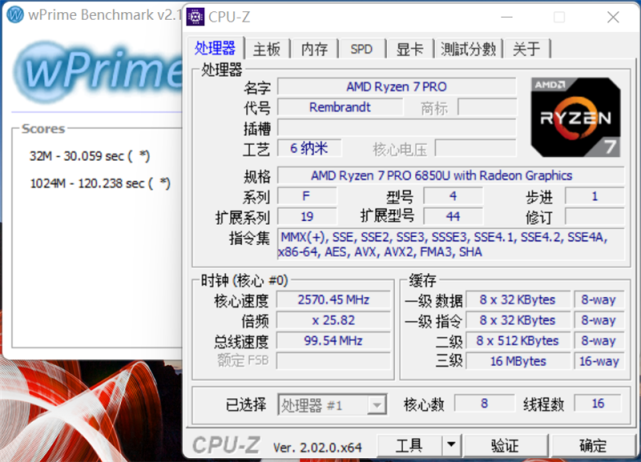Open the 主板 tab
The image size is (641, 462).
click(267, 49)
